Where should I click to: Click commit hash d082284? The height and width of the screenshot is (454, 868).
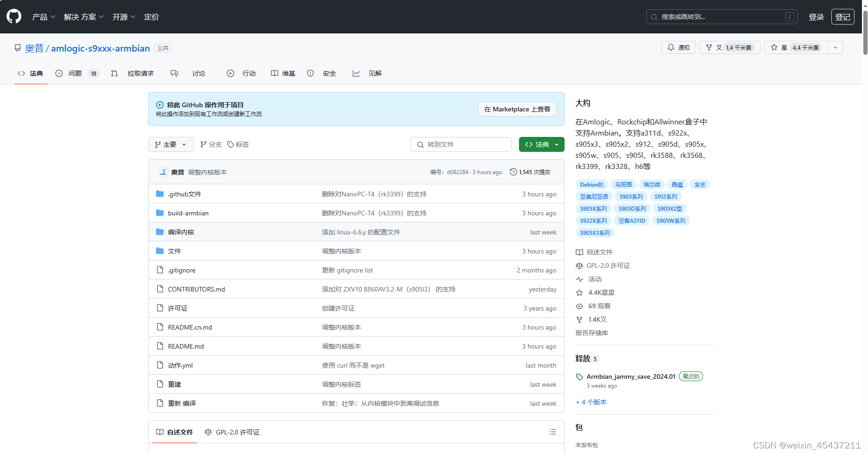[x=458, y=172]
